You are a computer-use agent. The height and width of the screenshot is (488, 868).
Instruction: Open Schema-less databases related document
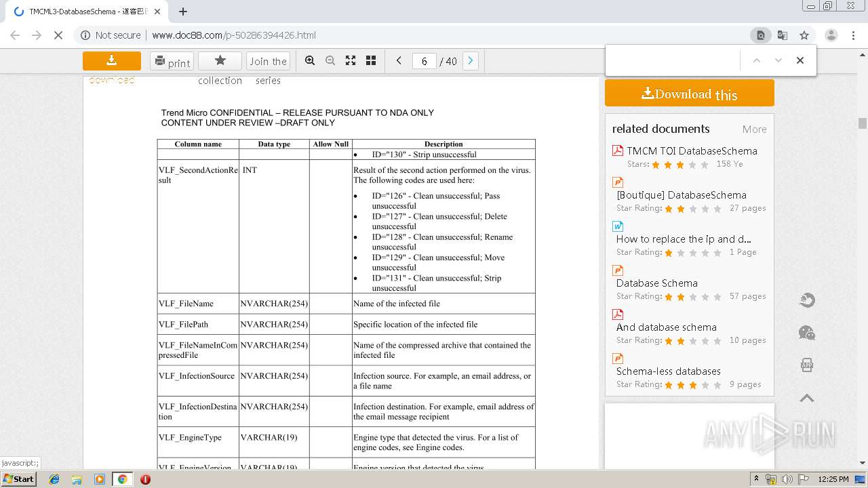coord(668,371)
